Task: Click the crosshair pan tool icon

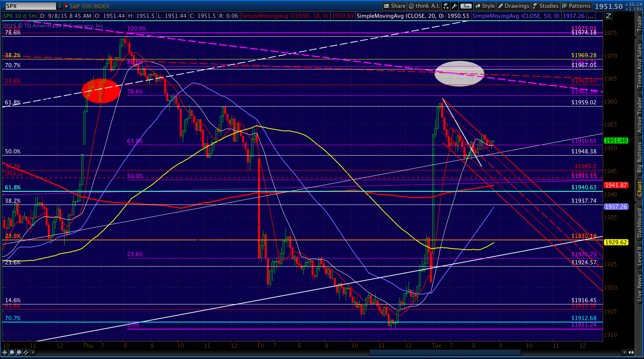Action: click(5, 352)
